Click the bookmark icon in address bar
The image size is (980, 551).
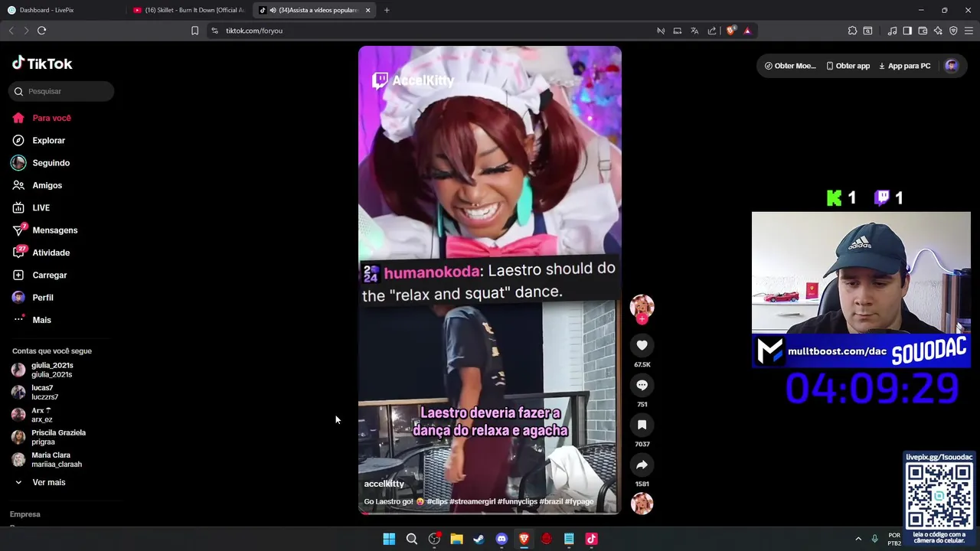[194, 31]
